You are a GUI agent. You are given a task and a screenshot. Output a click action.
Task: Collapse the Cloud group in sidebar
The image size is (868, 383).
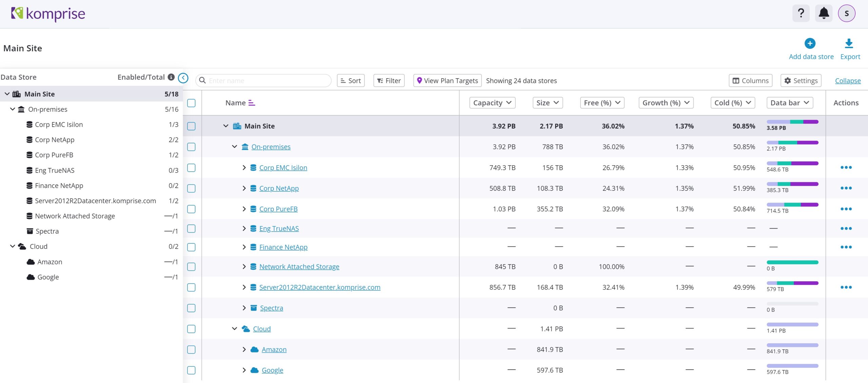click(13, 246)
